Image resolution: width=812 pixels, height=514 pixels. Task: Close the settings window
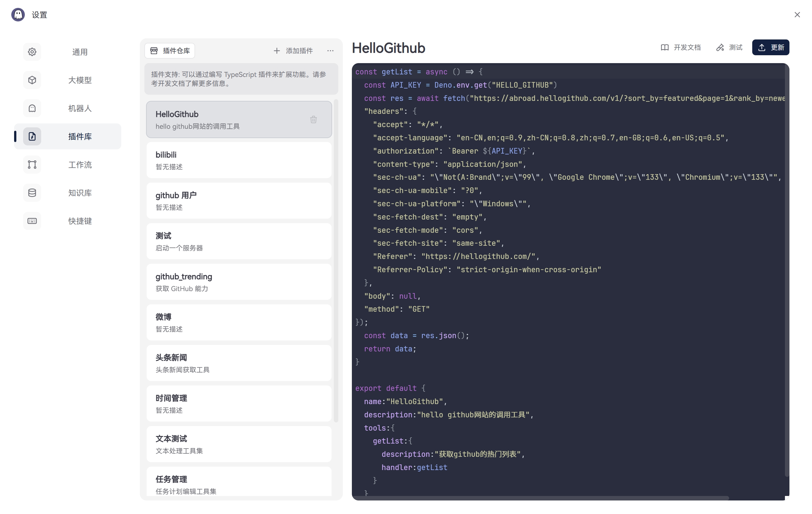pos(797,15)
